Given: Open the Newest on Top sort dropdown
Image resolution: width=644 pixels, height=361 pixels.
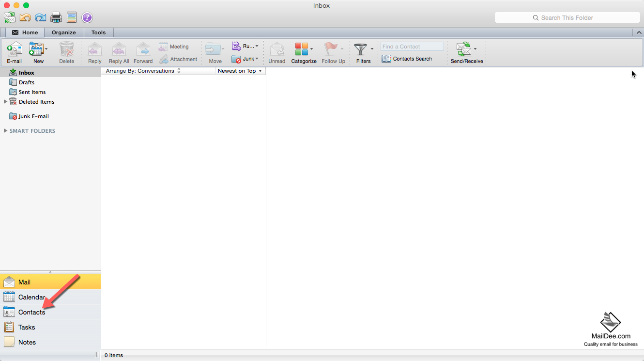Looking at the screenshot, I should (240, 71).
